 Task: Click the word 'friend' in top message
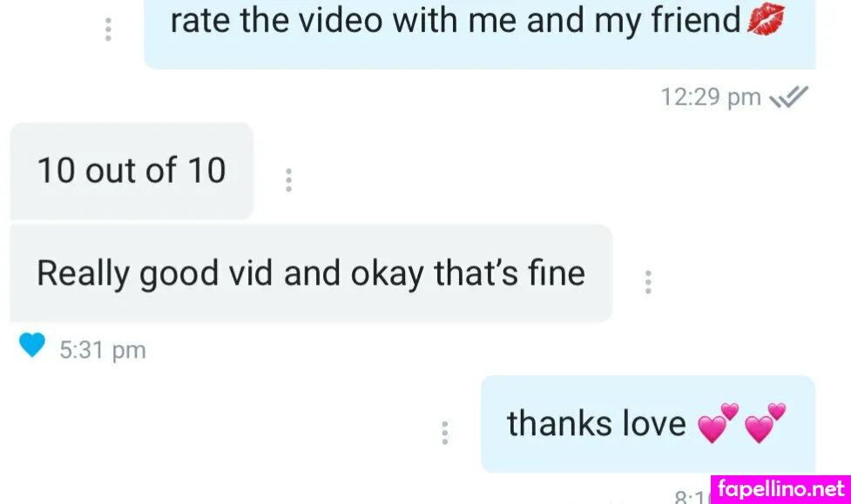click(696, 20)
